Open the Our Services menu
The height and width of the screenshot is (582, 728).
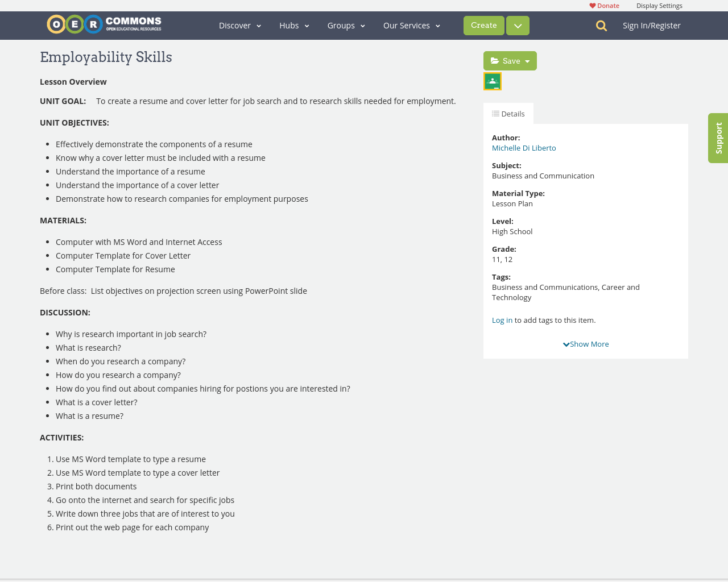[407, 25]
